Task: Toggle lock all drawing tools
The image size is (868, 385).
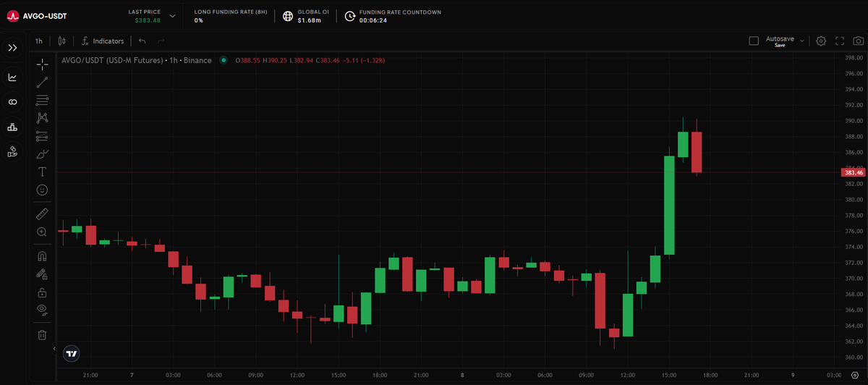Action: pos(42,292)
